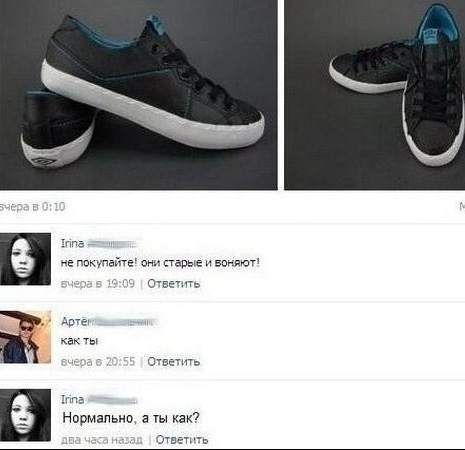This screenshot has width=465, height=450.
Task: Open Irina's avatar beside "Нормально, а ты как?"
Action: pos(25,415)
